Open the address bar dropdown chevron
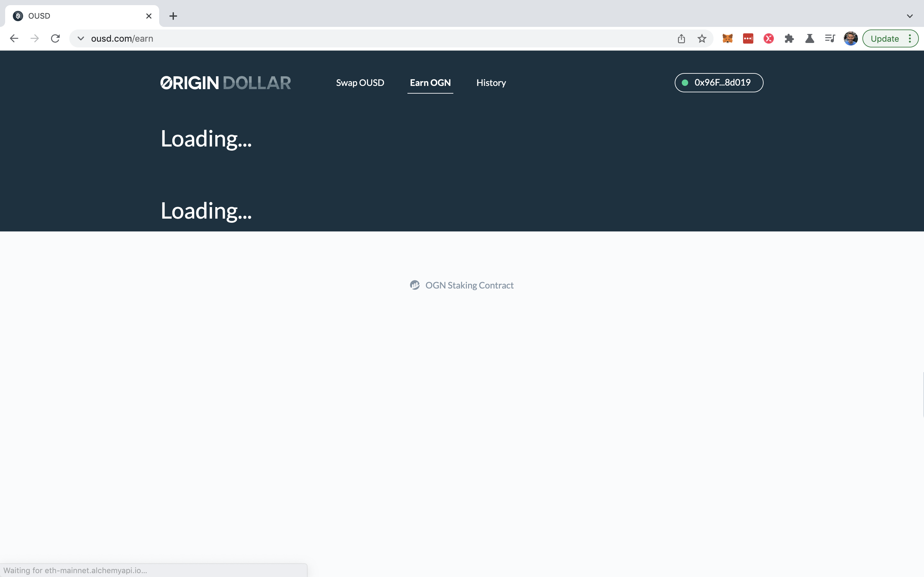 pos(81,38)
